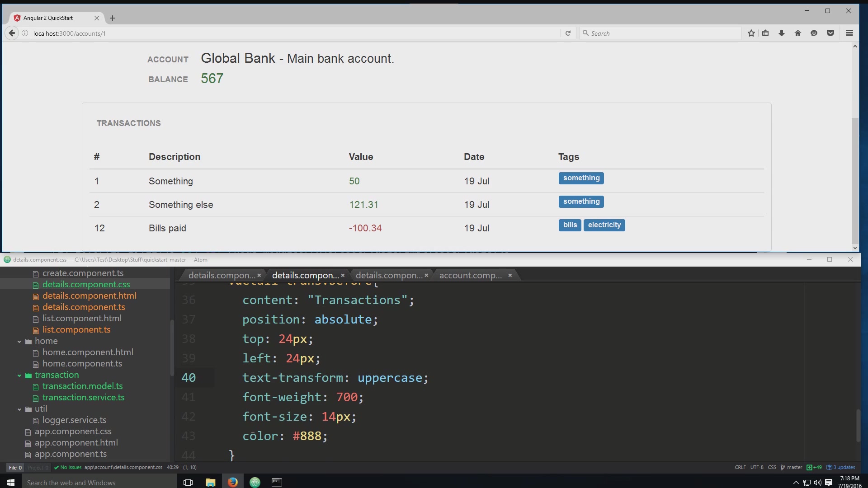Reload the page with the refresh icon
Viewport: 868px width, 488px height.
pos(568,33)
